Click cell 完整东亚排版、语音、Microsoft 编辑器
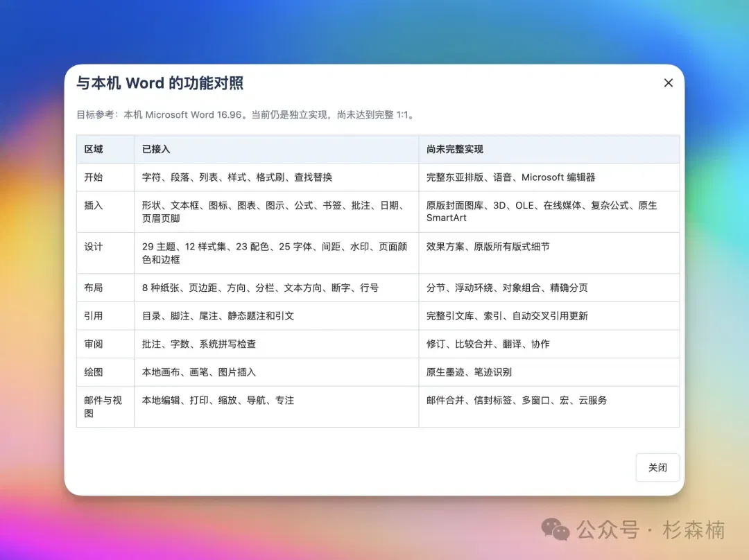Viewport: 749px width, 560px height. [549, 177]
